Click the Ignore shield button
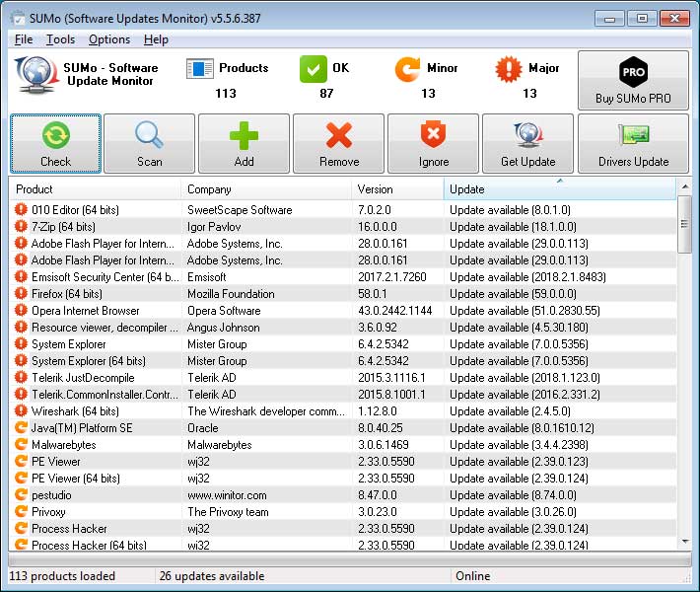Image resolution: width=700 pixels, height=592 pixels. point(434,143)
